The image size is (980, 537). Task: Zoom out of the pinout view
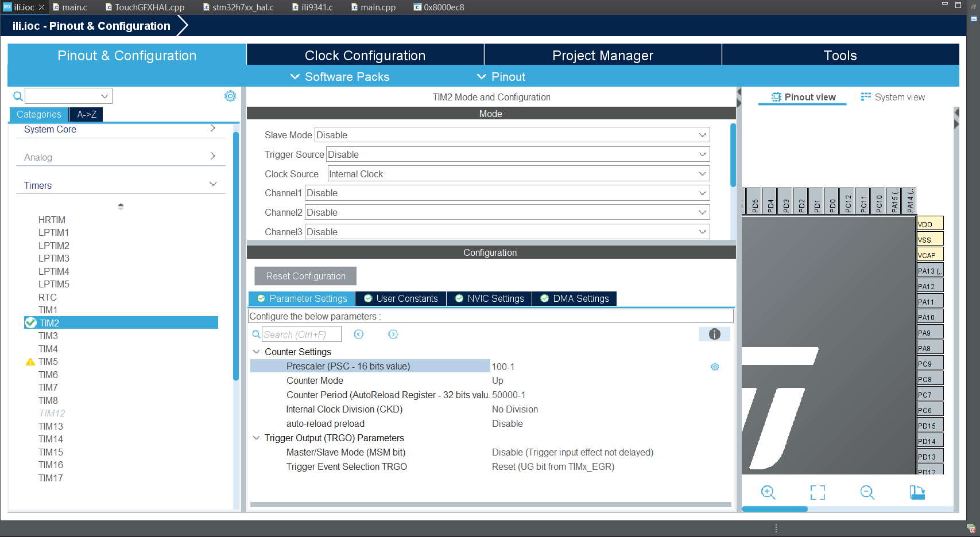click(867, 492)
